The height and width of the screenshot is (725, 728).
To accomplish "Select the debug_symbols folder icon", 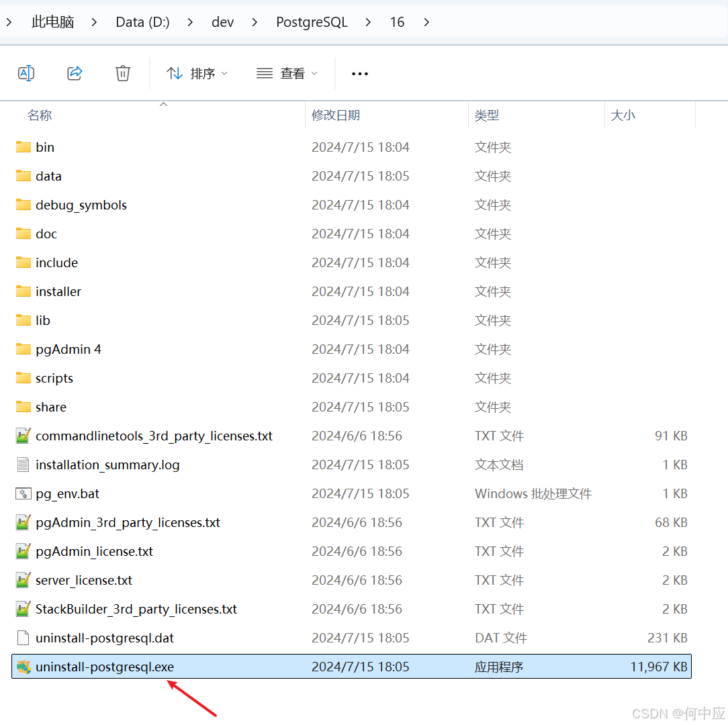I will (24, 205).
